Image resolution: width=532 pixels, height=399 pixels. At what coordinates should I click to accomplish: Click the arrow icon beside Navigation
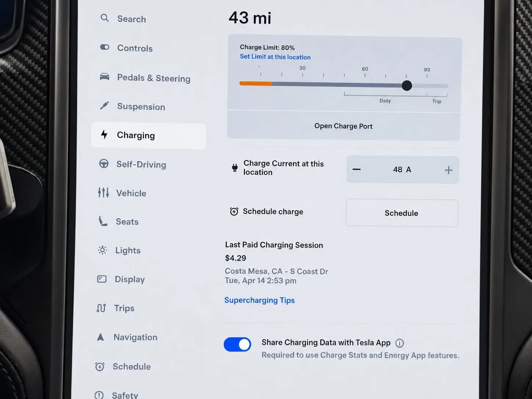pos(100,337)
